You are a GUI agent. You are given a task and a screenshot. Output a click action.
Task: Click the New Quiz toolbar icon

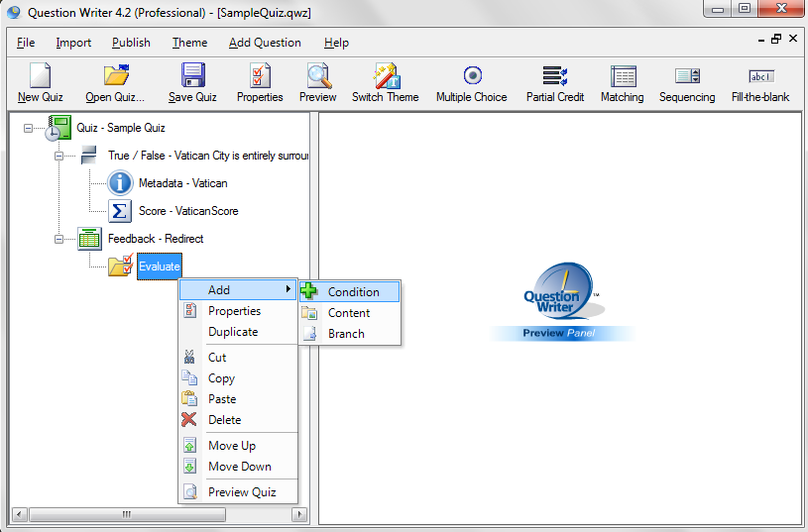pos(41,75)
